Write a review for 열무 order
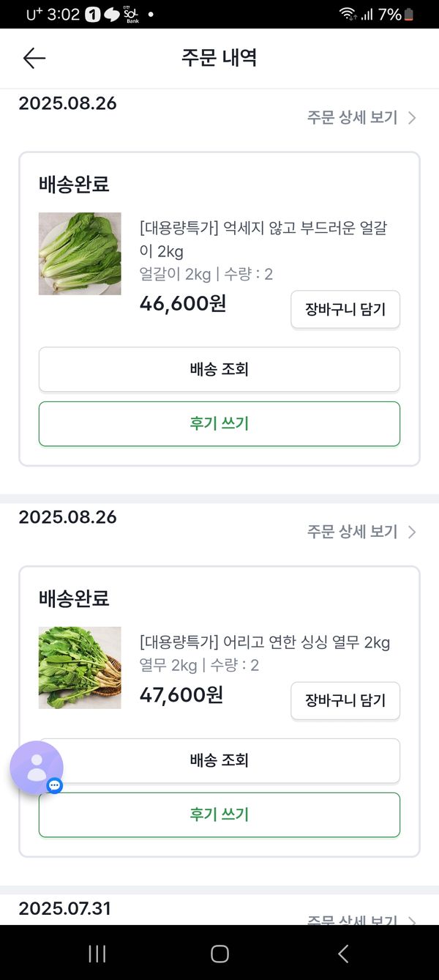The image size is (439, 980). pos(219,814)
